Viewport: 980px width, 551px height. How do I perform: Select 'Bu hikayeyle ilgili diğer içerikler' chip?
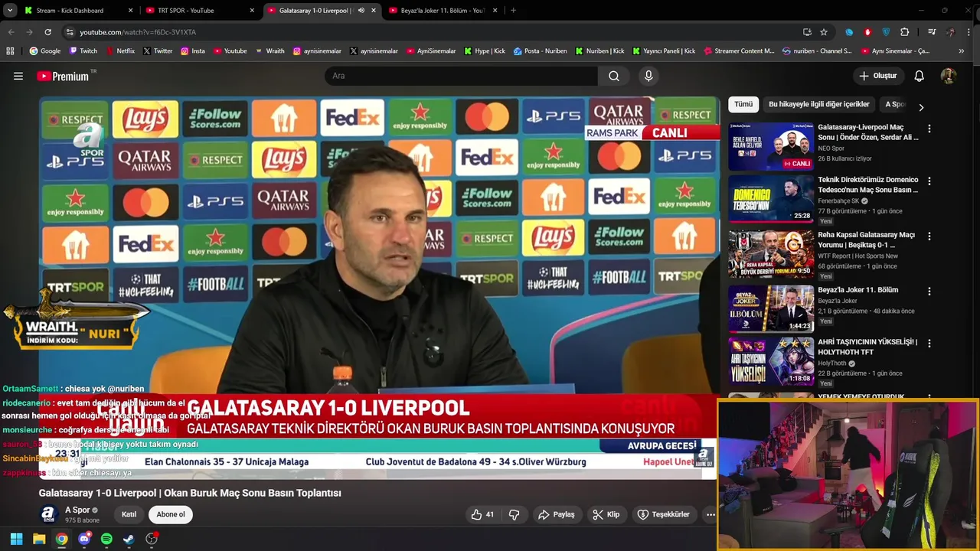819,104
